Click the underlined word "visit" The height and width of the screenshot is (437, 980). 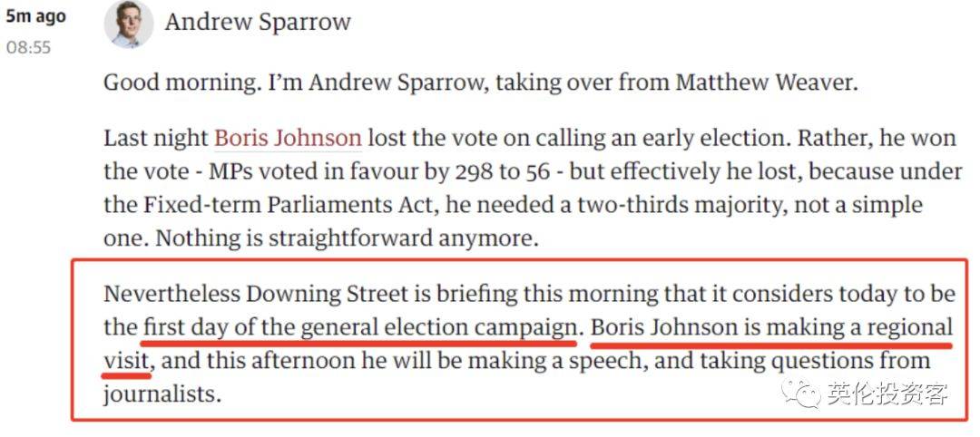tap(126, 361)
